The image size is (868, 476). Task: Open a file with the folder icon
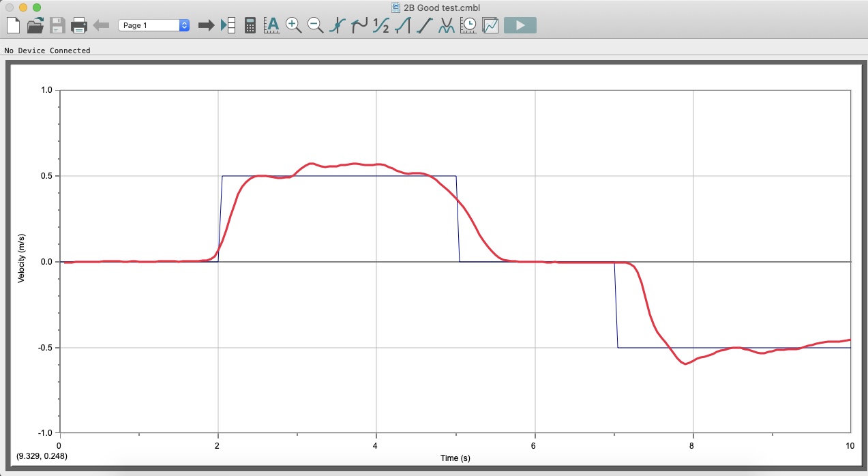pos(35,26)
